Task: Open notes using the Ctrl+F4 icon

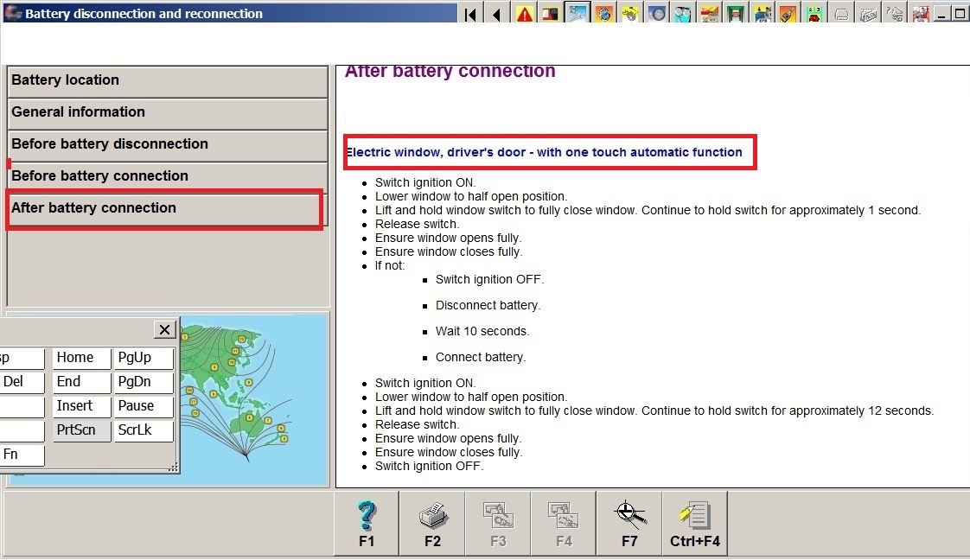Action: [695, 524]
